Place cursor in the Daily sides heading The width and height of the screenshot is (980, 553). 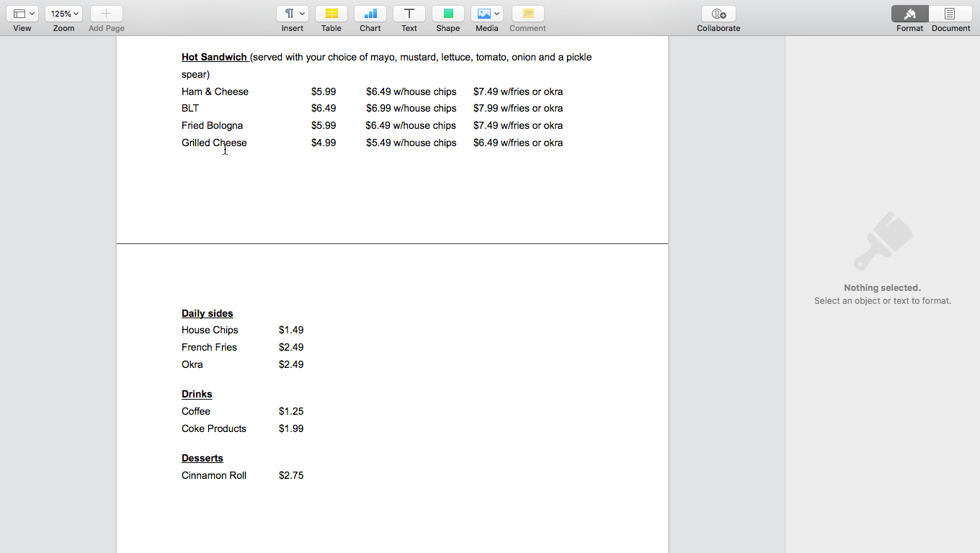coord(207,313)
